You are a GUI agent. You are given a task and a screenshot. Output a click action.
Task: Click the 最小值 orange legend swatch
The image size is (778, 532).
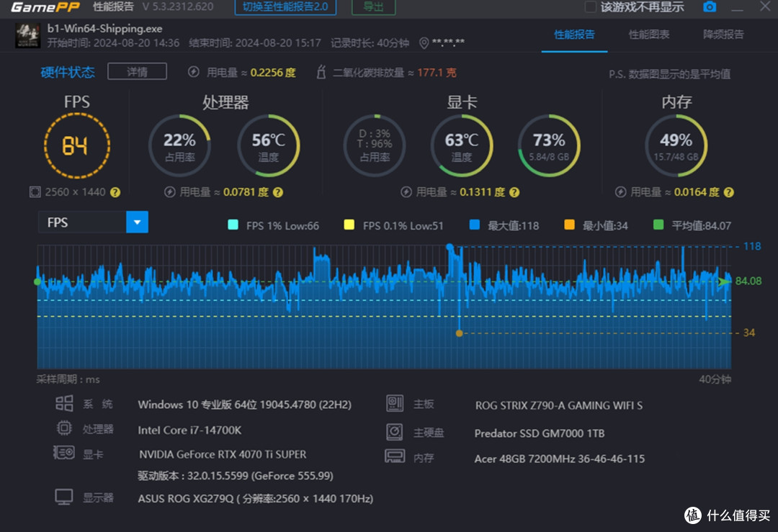tap(569, 225)
